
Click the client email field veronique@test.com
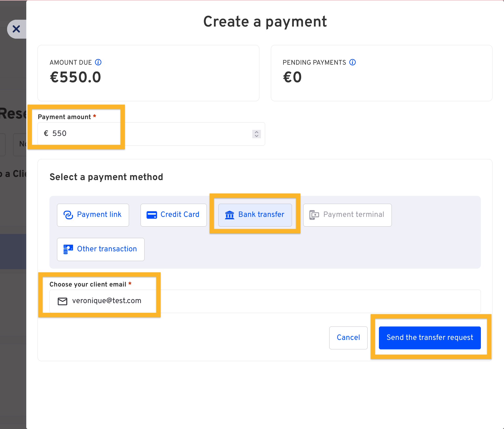[265, 301]
